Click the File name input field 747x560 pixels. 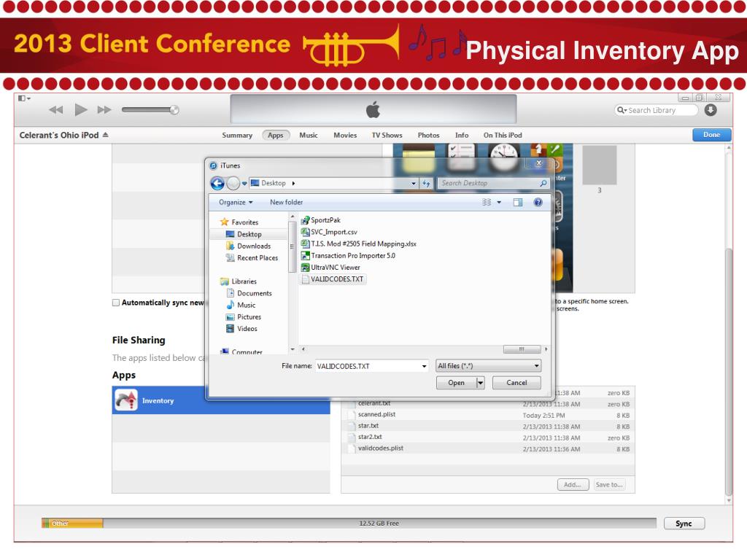pos(368,366)
